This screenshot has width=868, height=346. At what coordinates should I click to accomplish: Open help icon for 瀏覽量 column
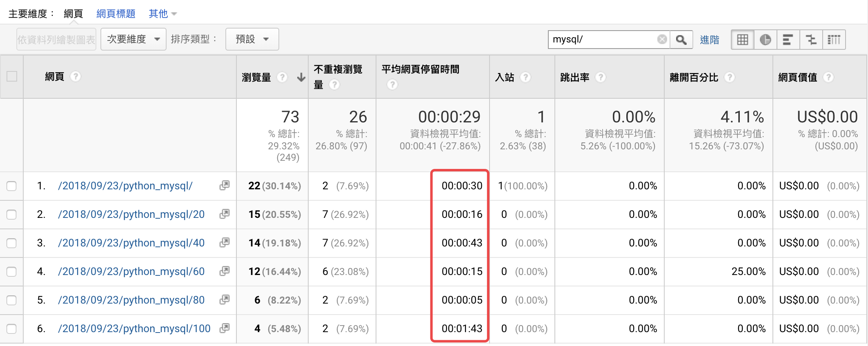click(x=282, y=77)
